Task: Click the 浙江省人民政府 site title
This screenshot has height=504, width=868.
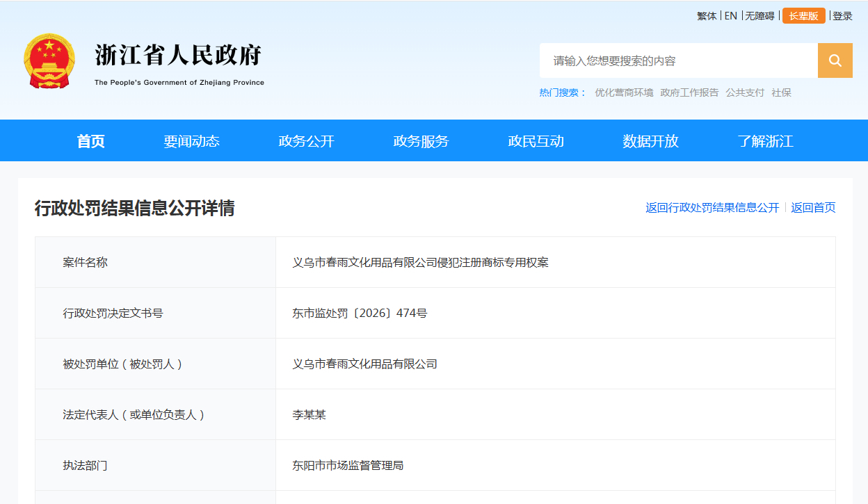Action: pos(179,56)
